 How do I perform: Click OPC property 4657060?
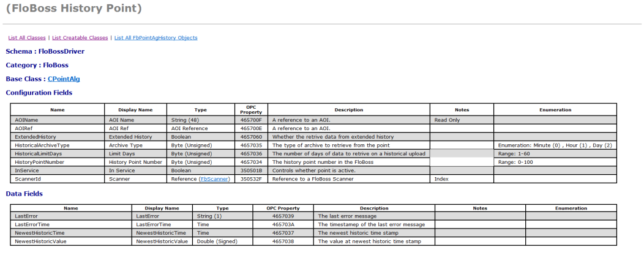coord(252,137)
